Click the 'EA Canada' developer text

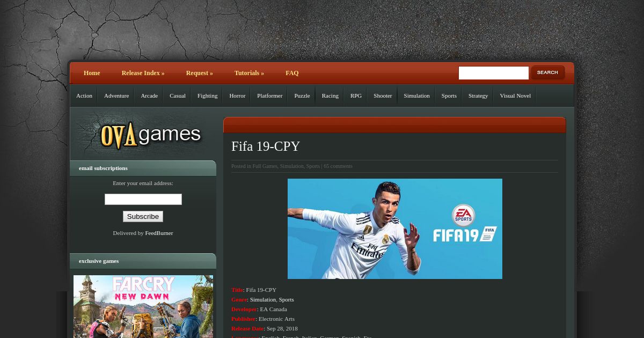pos(273,309)
